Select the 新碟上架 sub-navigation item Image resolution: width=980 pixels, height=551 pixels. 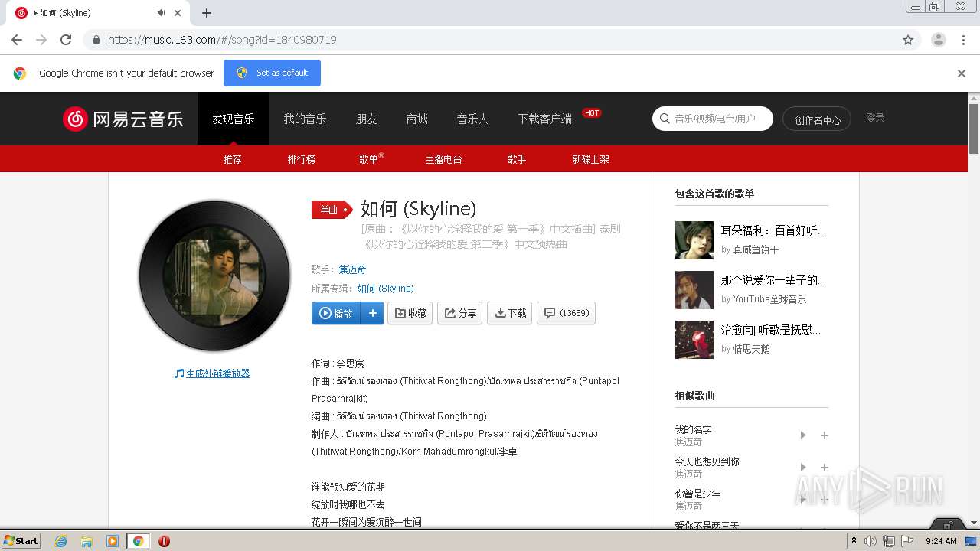click(591, 159)
